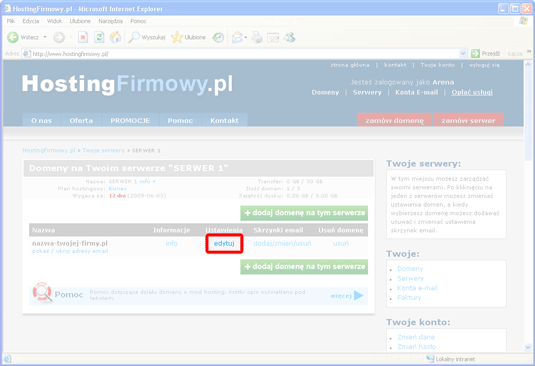Click the HostingFirmowy.pl logo

coord(128,84)
